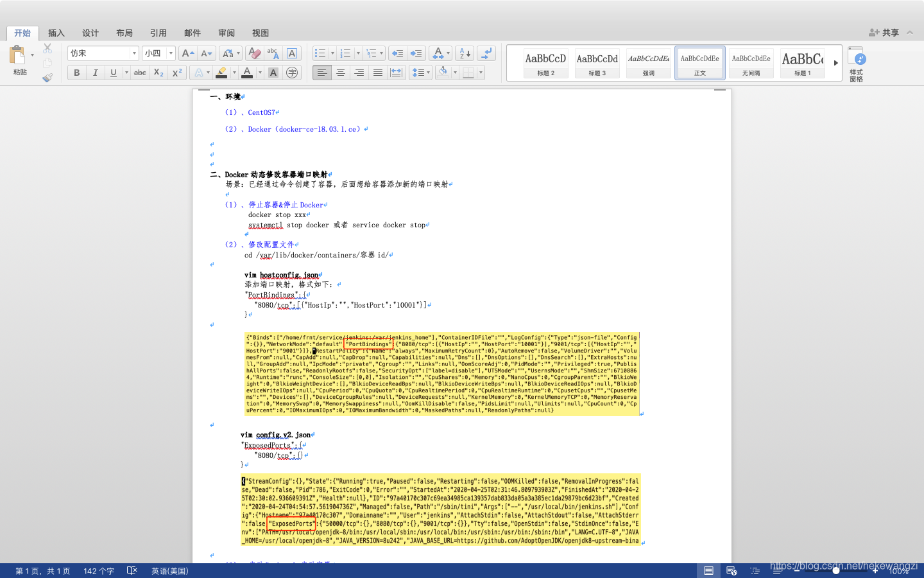Click the show paragraph marks arrow icon
The height and width of the screenshot is (578, 924).
point(486,53)
